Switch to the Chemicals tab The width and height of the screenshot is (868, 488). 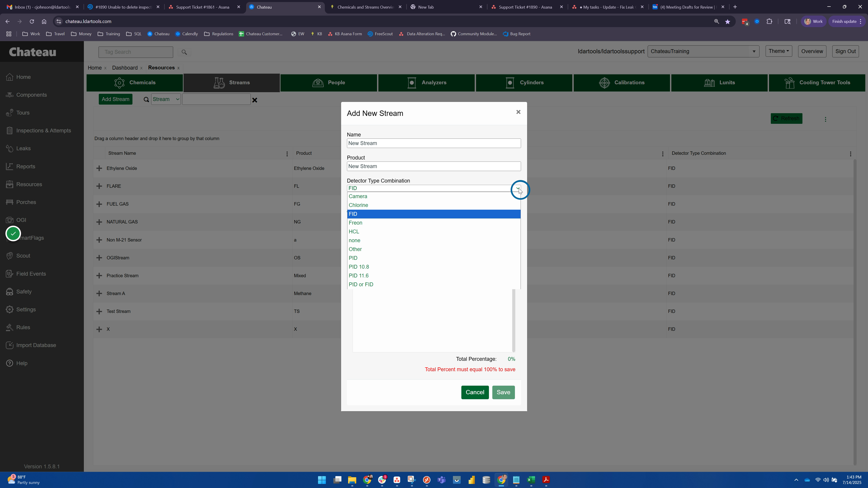135,83
